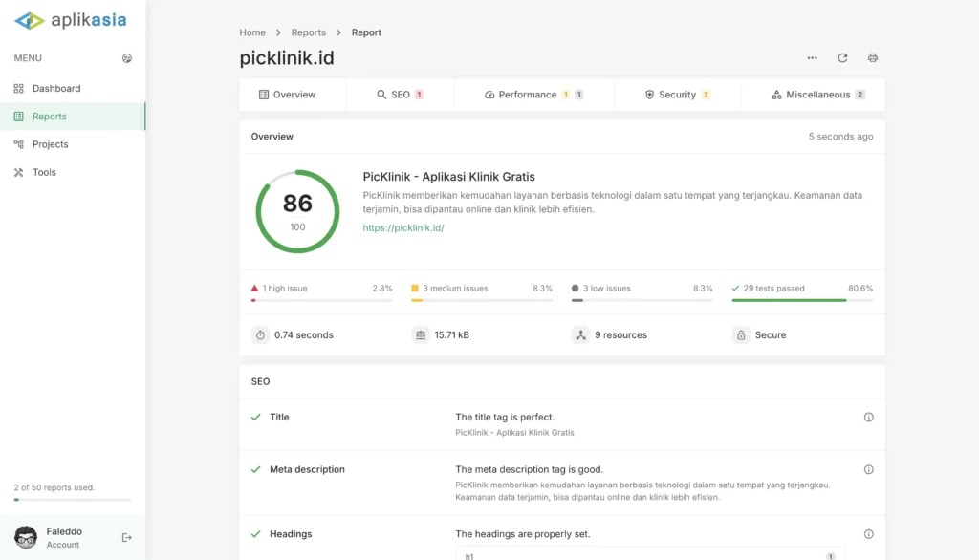Open Dashboard from the sidebar
Viewport: 979px width, 560px height.
56,89
